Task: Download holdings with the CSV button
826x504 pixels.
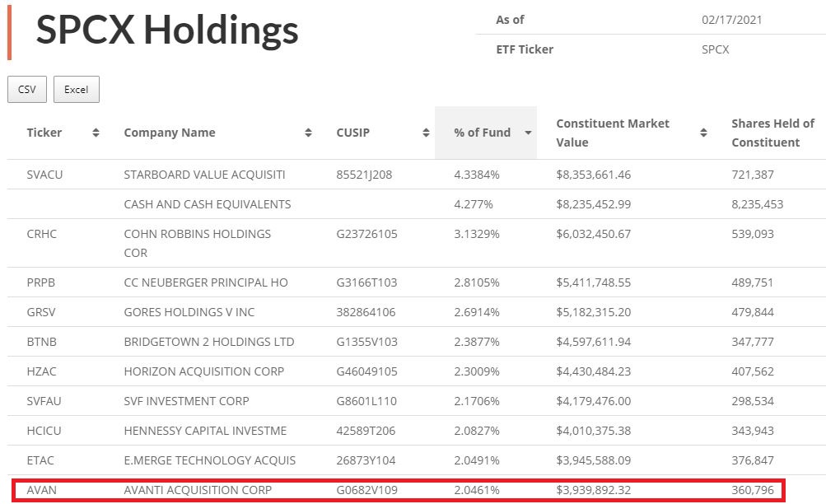Action: (27, 90)
